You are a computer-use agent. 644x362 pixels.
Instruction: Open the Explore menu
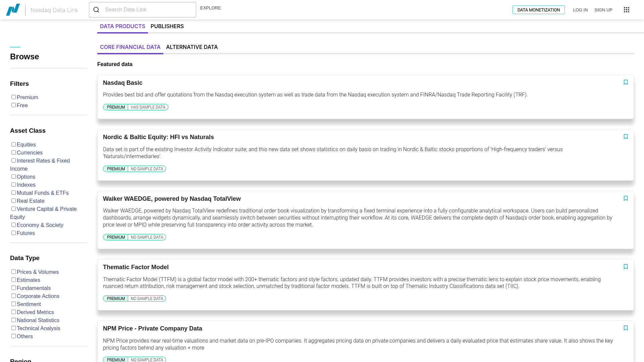(210, 8)
